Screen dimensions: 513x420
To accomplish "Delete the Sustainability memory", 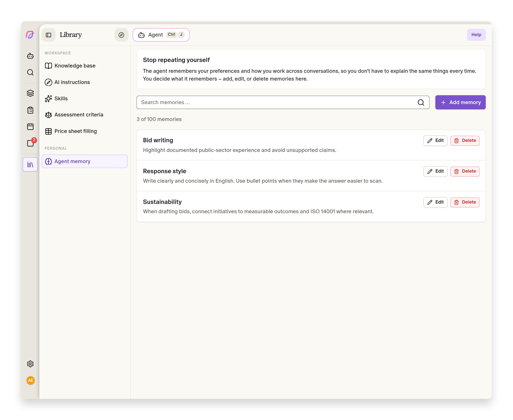I will pyautogui.click(x=465, y=202).
